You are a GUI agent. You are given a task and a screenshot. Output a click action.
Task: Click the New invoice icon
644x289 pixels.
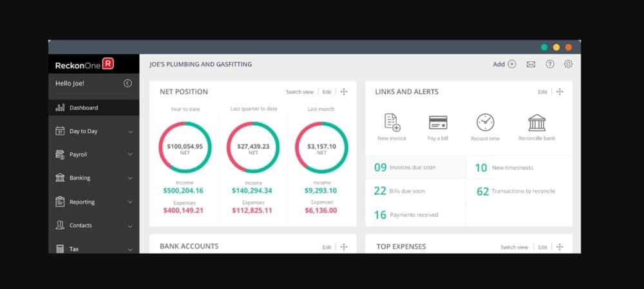392,123
